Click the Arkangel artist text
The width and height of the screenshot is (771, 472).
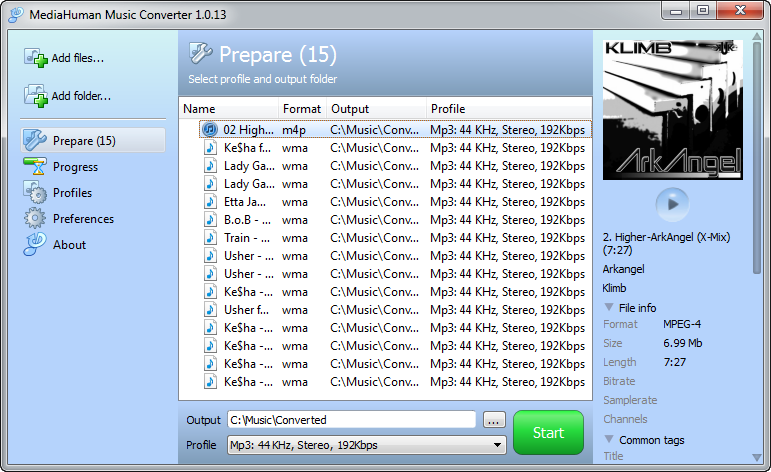click(x=623, y=269)
